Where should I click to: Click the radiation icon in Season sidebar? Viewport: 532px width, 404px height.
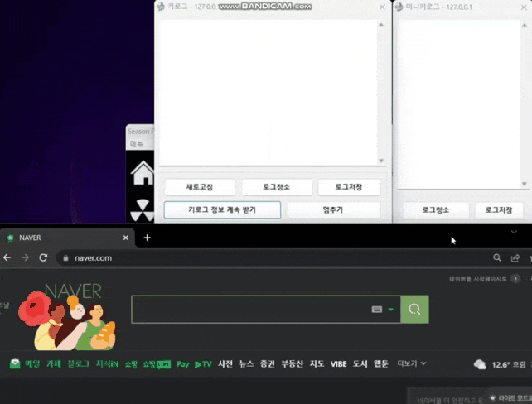click(143, 211)
